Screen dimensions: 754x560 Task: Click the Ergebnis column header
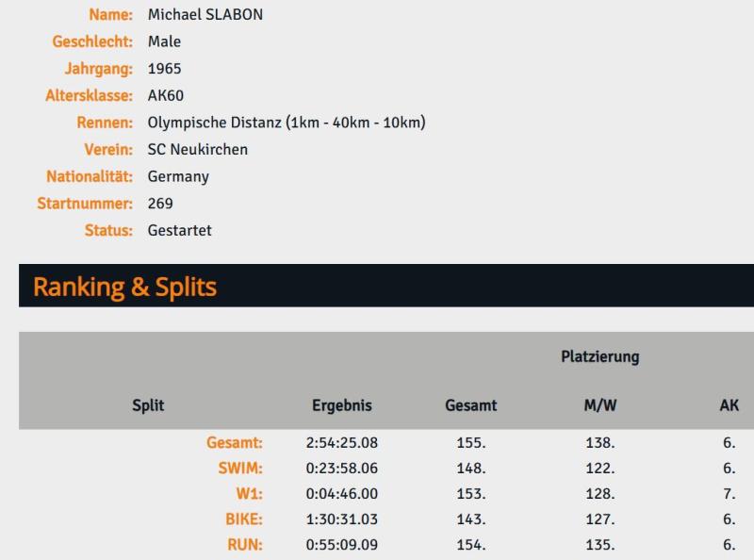click(342, 405)
